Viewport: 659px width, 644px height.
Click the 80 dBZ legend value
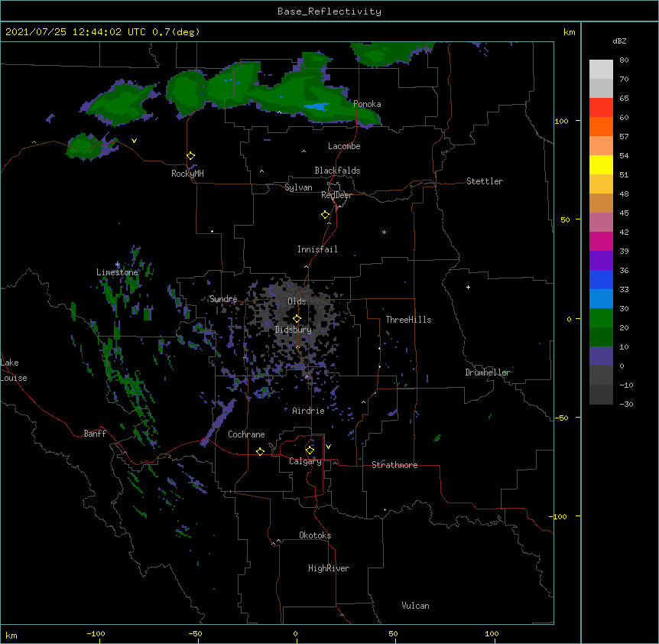tap(624, 60)
